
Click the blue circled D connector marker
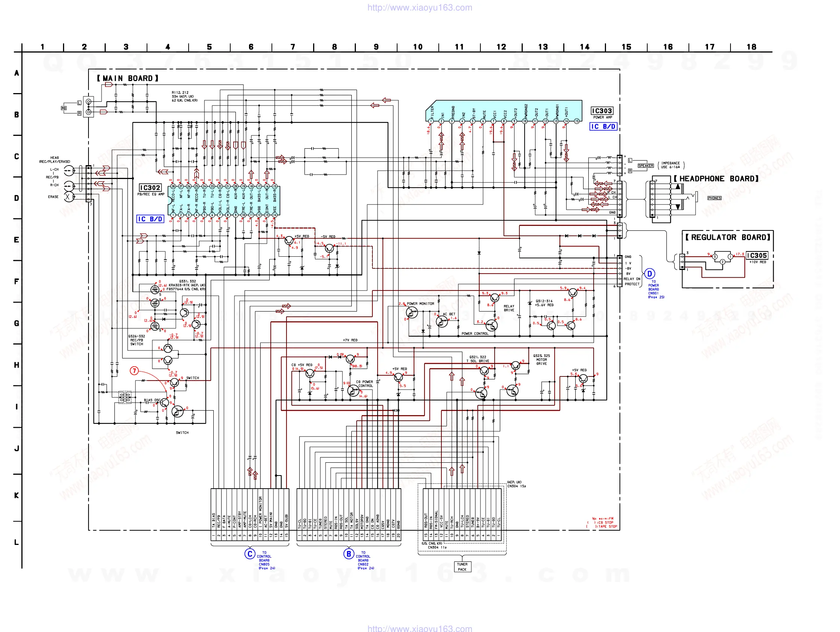coord(650,274)
